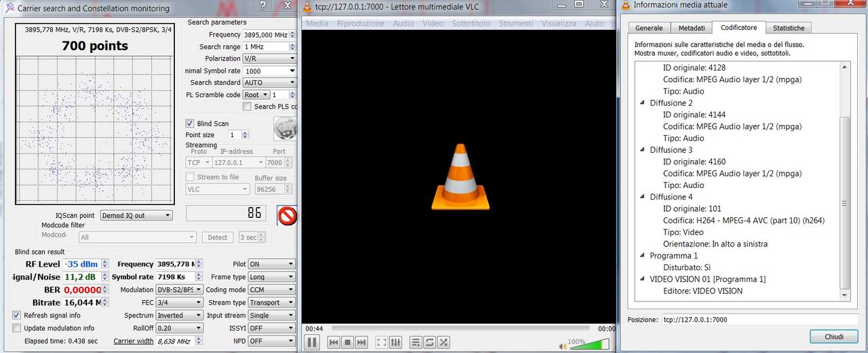Image resolution: width=868 pixels, height=353 pixels.
Task: Click the Carrier search window title icon
Action: click(9, 7)
